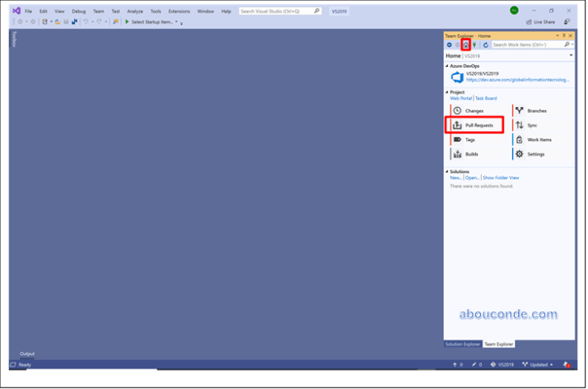Click the Live Share button
The image size is (588, 389).
[539, 22]
